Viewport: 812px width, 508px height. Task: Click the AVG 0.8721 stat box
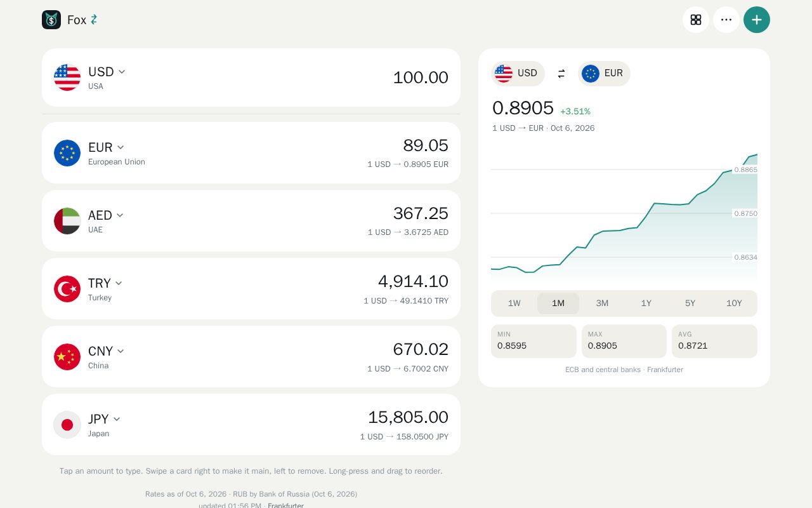click(x=714, y=341)
